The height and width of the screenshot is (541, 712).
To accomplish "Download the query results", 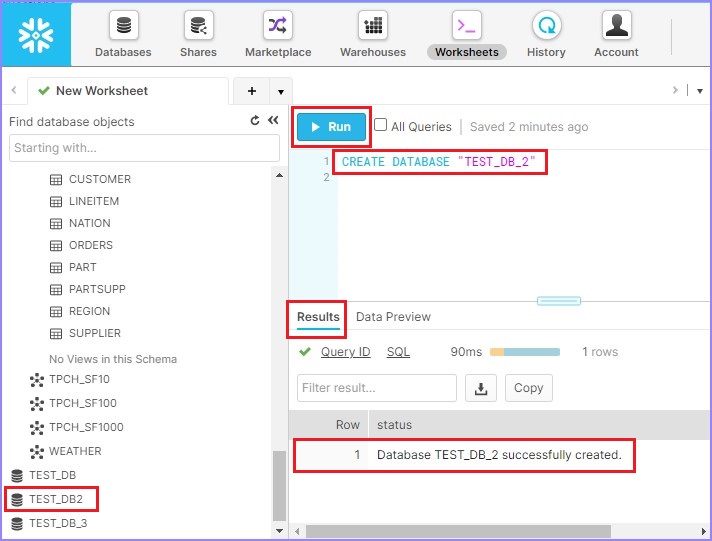I will click(480, 388).
